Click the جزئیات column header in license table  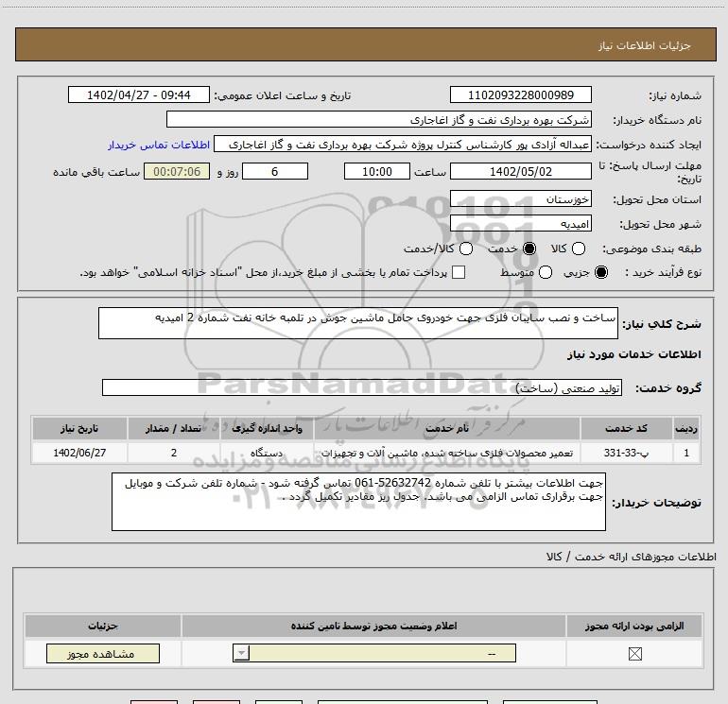tap(103, 626)
